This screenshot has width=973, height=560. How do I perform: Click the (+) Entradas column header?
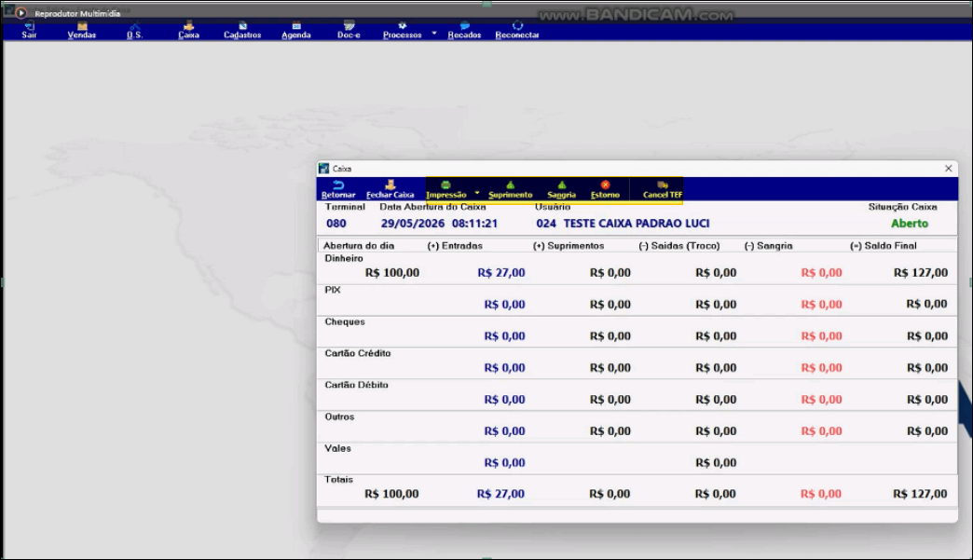pyautogui.click(x=455, y=246)
